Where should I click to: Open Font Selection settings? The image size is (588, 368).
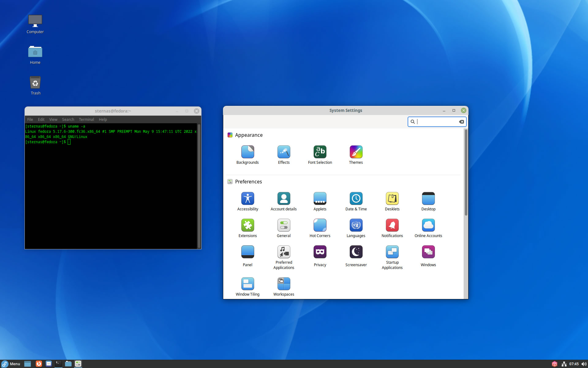coord(320,155)
